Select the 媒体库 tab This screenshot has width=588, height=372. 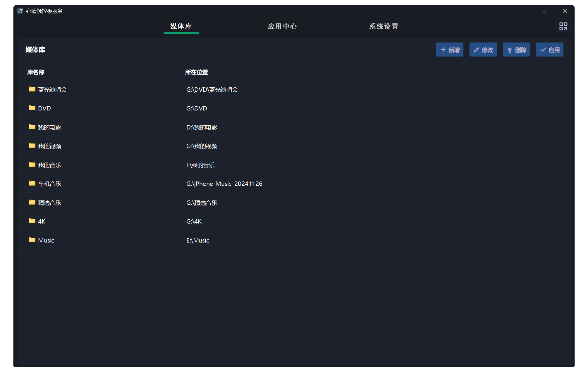181,26
